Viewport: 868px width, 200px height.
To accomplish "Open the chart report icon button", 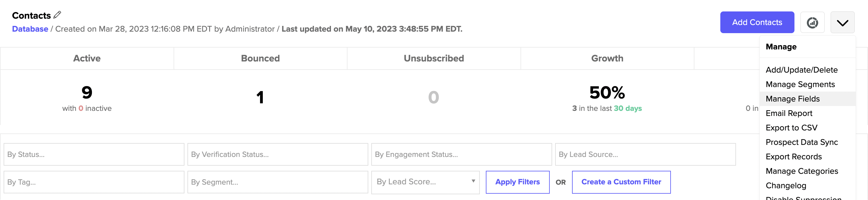I will click(x=812, y=22).
